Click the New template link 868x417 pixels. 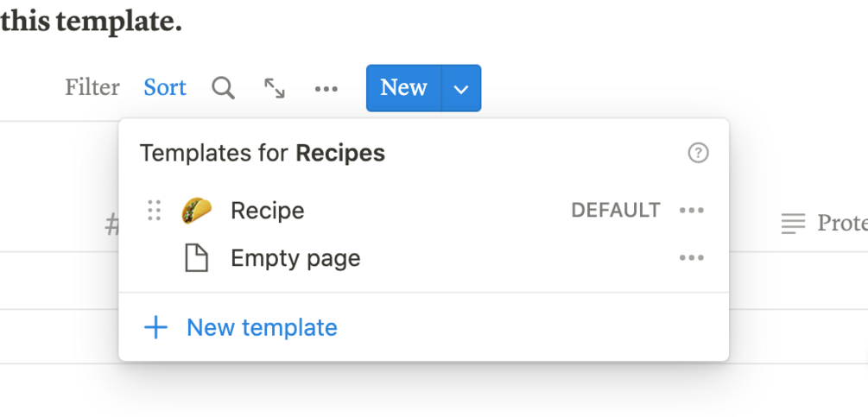(x=262, y=328)
